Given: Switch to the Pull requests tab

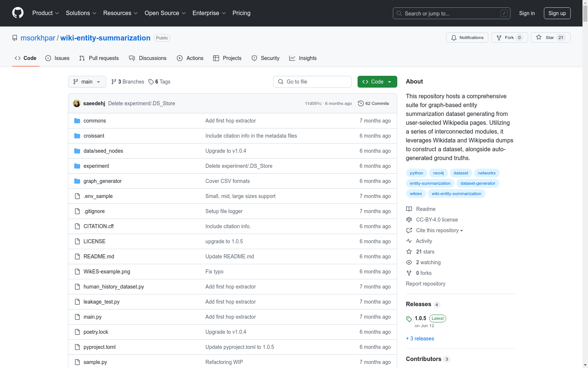Looking at the screenshot, I should point(99,58).
